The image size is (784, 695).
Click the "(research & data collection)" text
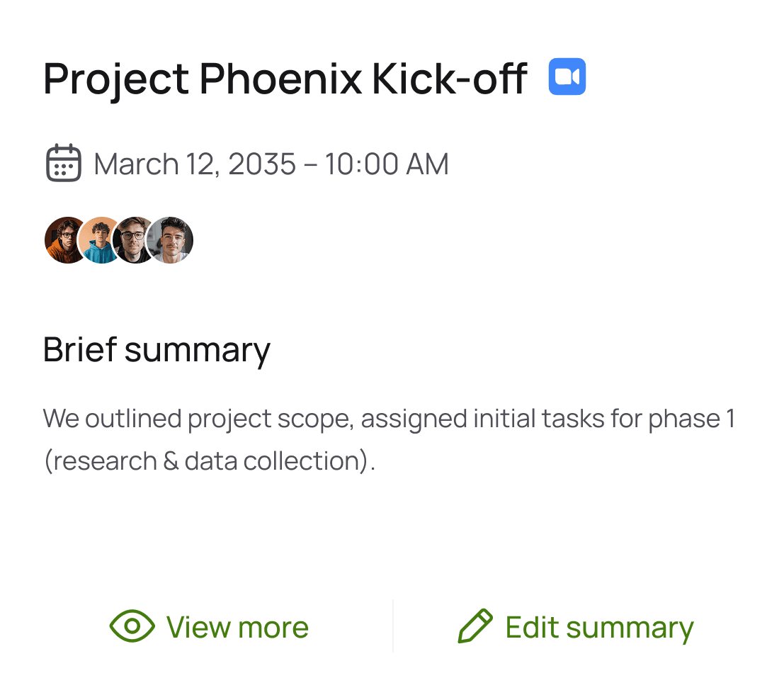tap(209, 460)
